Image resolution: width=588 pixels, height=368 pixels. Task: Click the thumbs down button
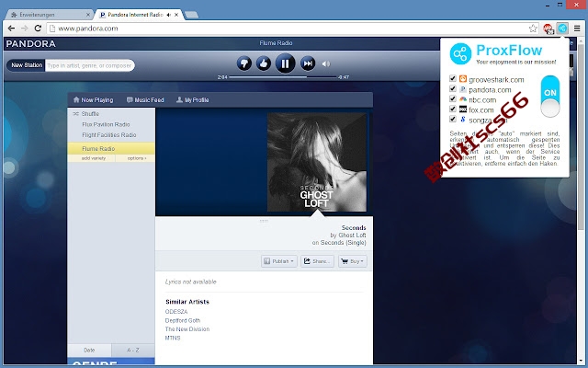[243, 63]
